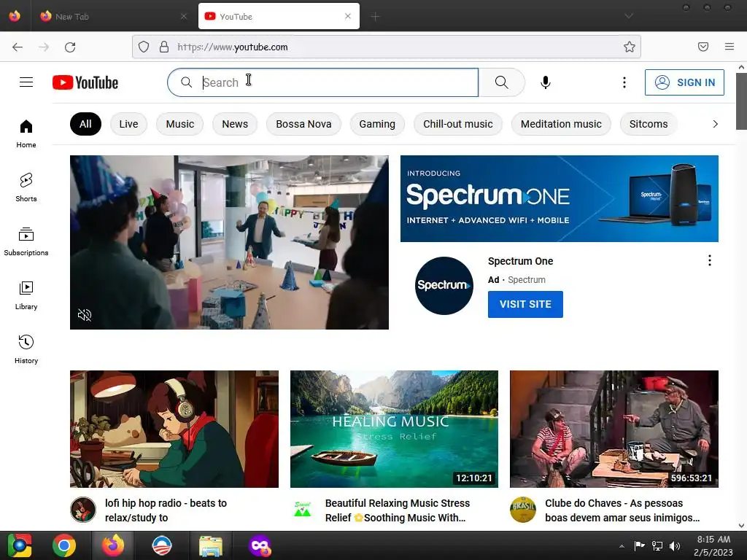Select the Bossa Nova filter chip
Screen dimensions: 747x560
point(303,124)
